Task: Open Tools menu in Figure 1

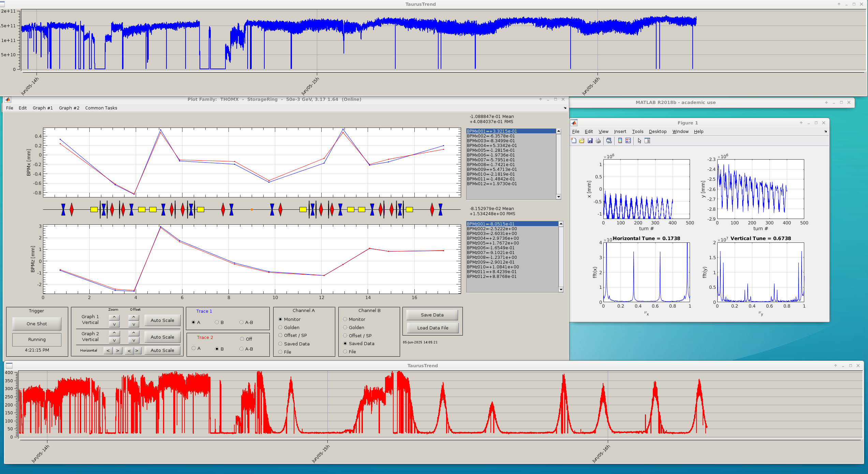Action: tap(637, 131)
